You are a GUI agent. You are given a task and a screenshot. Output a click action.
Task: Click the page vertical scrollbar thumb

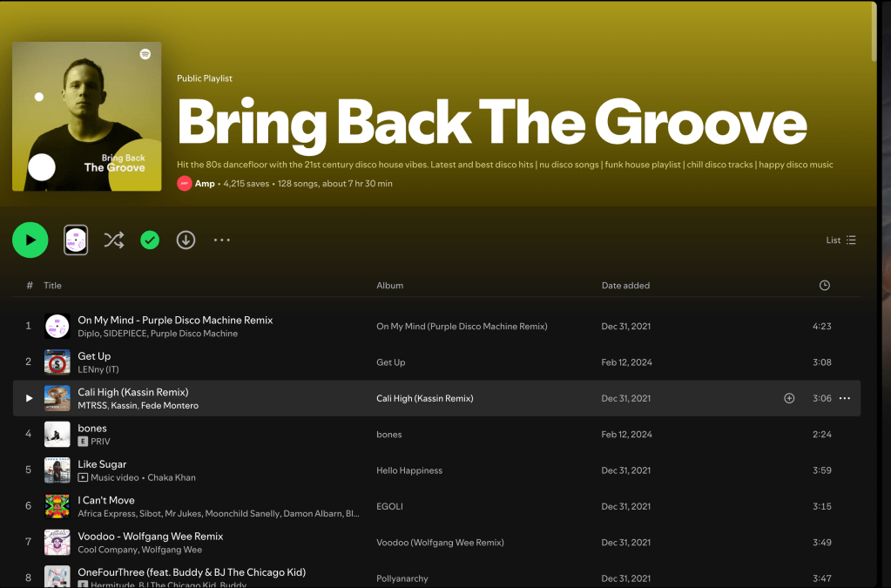click(x=874, y=31)
